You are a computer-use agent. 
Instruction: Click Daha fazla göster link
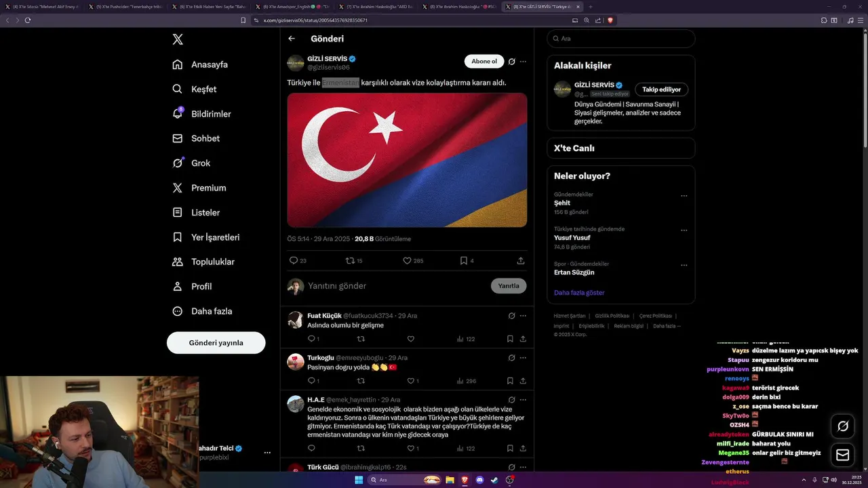click(579, 293)
